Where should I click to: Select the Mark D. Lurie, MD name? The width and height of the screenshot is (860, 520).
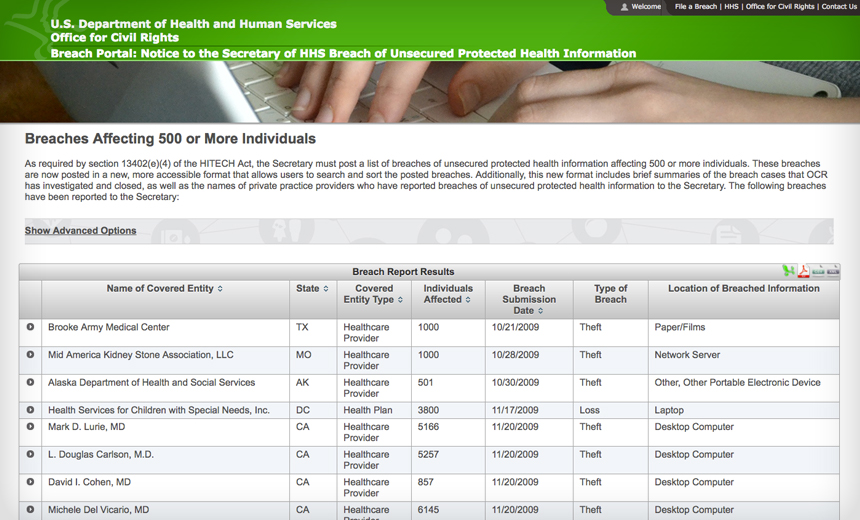coord(86,427)
